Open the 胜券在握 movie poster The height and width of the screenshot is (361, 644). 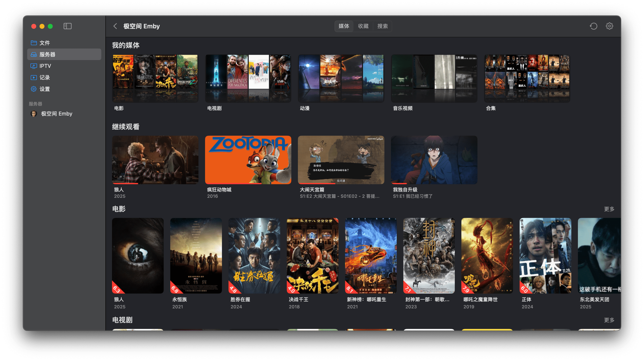pos(254,256)
